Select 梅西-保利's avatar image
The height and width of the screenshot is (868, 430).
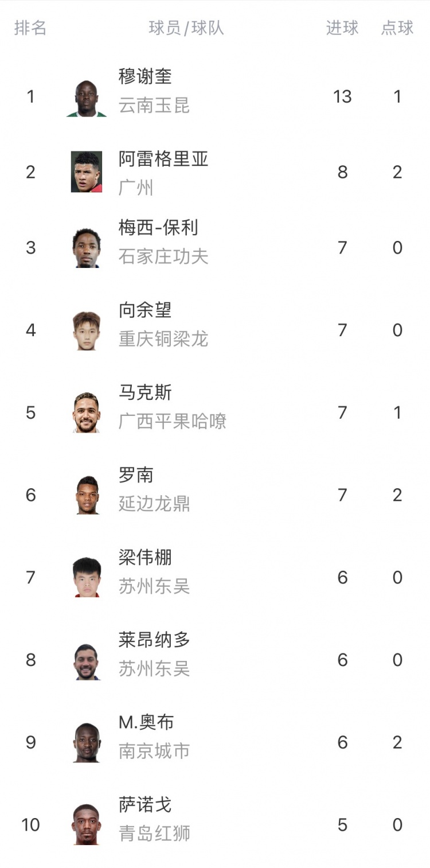pyautogui.click(x=87, y=248)
